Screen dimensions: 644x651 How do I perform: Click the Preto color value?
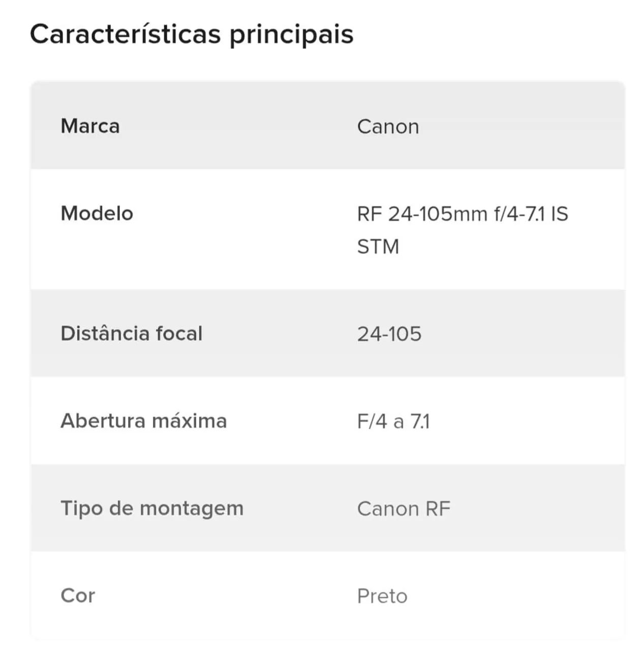pos(382,596)
